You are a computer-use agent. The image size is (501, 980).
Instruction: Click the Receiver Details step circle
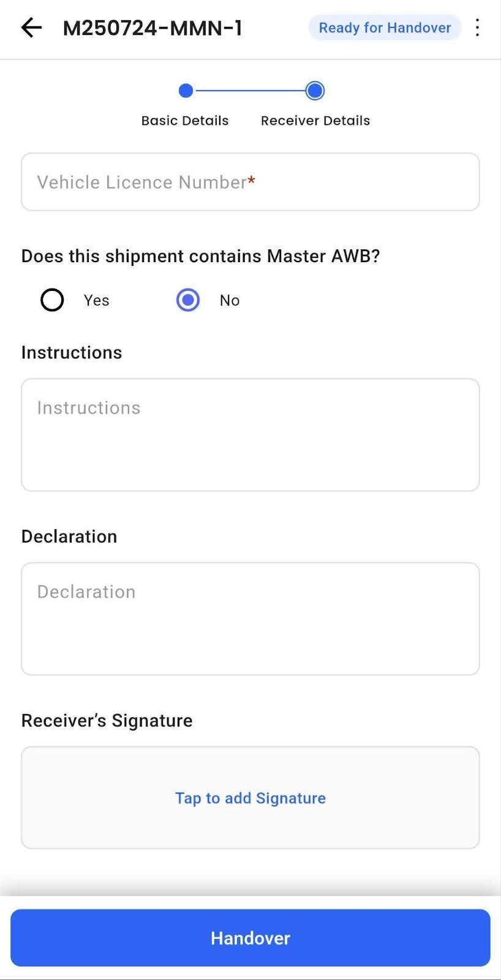pyautogui.click(x=315, y=91)
